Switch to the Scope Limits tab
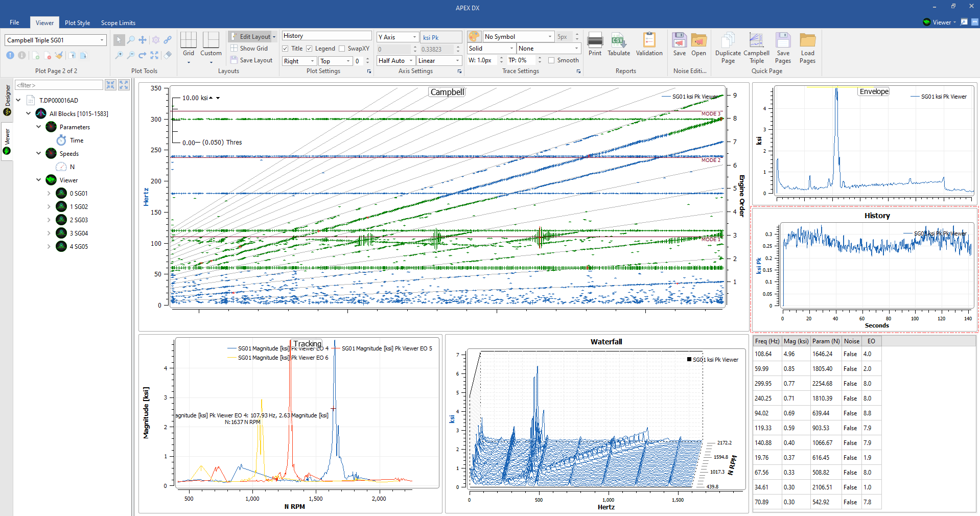980x516 pixels. 118,23
